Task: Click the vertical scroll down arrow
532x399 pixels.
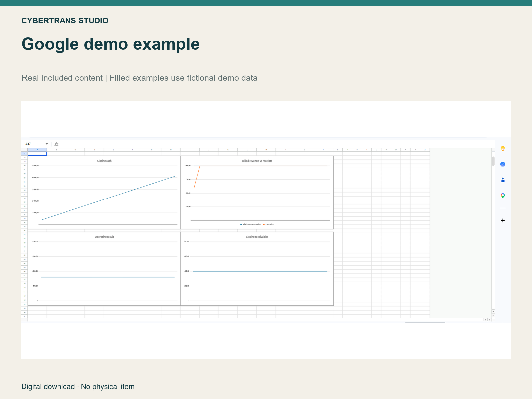Action: point(493,316)
